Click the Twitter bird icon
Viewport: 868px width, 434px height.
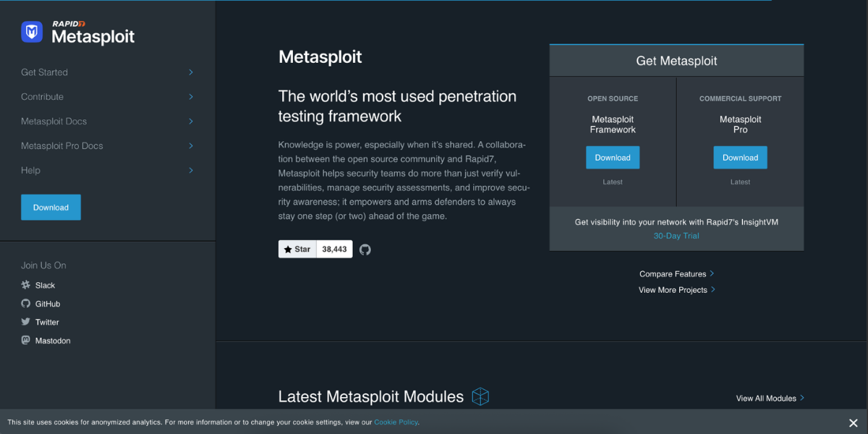pos(26,322)
